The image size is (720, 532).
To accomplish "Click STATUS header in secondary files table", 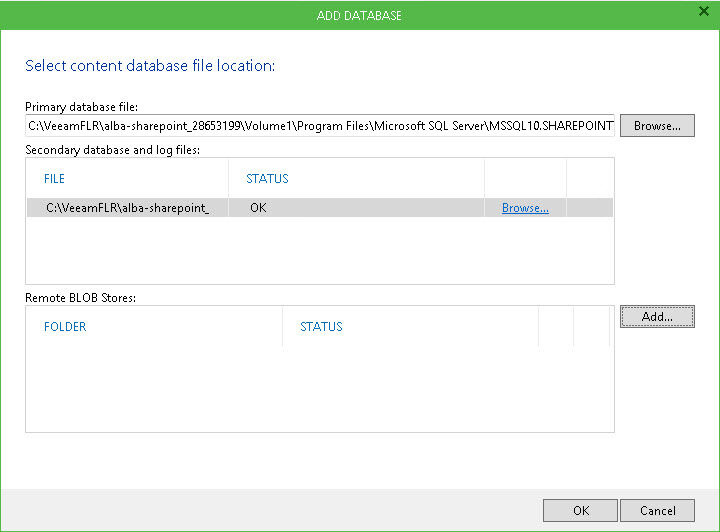I will coord(267,179).
